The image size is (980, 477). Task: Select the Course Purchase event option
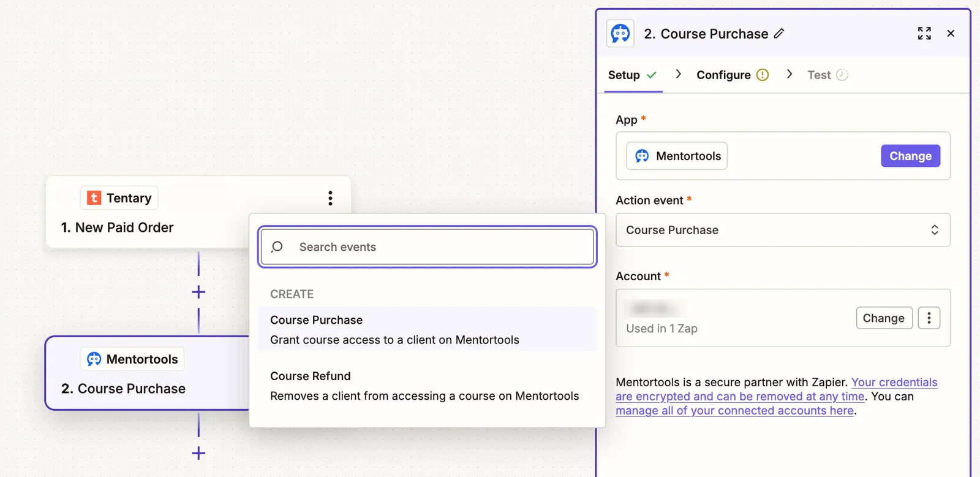click(428, 329)
